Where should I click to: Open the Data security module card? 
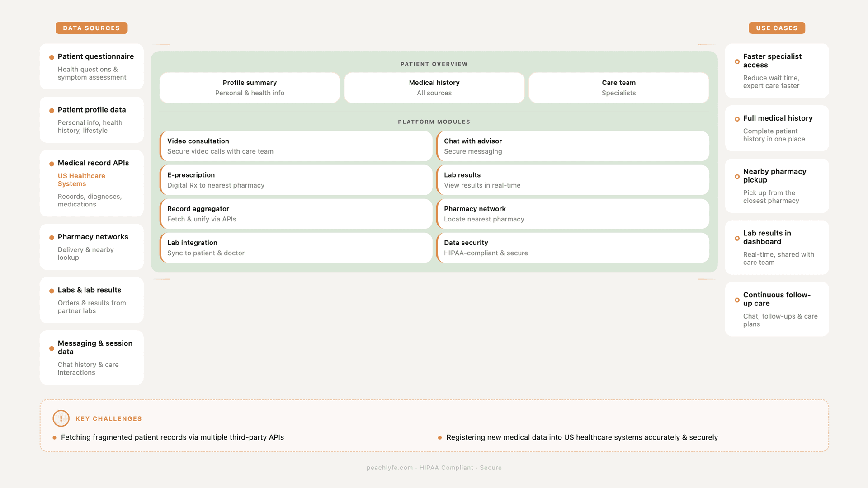coord(573,248)
